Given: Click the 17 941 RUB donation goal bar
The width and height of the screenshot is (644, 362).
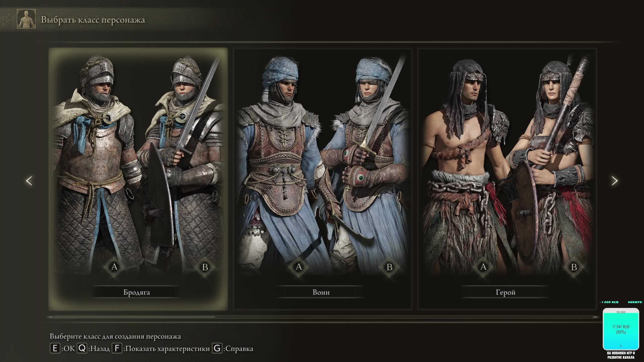Looking at the screenshot, I should pyautogui.click(x=621, y=329).
